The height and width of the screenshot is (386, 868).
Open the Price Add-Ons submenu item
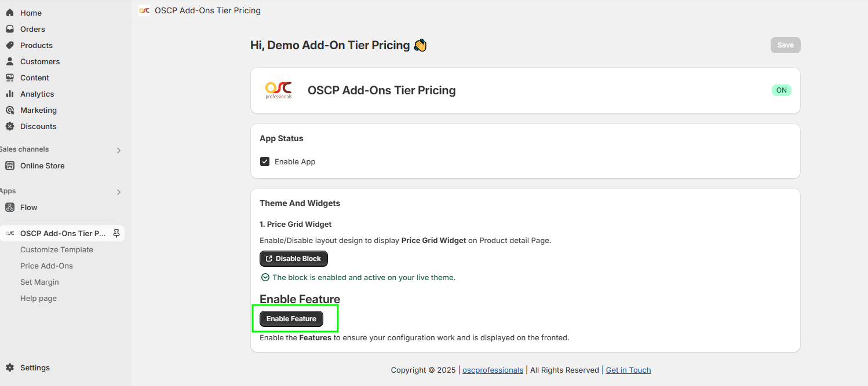[x=46, y=266]
